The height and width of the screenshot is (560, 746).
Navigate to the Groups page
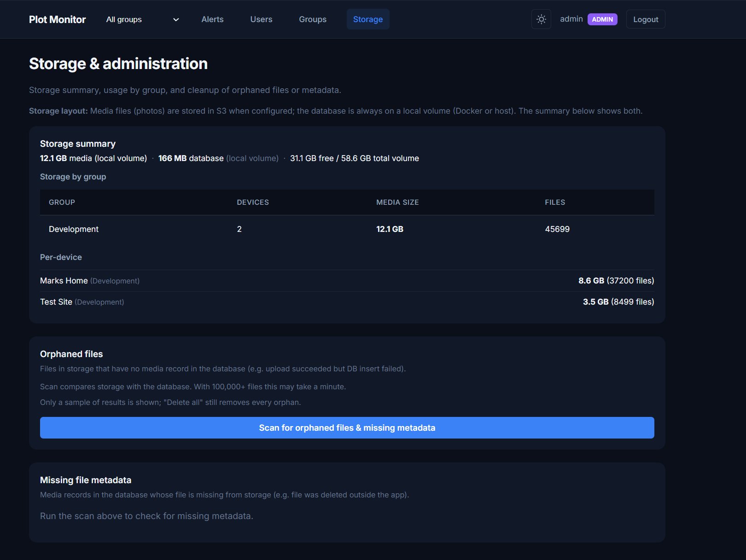[313, 19]
